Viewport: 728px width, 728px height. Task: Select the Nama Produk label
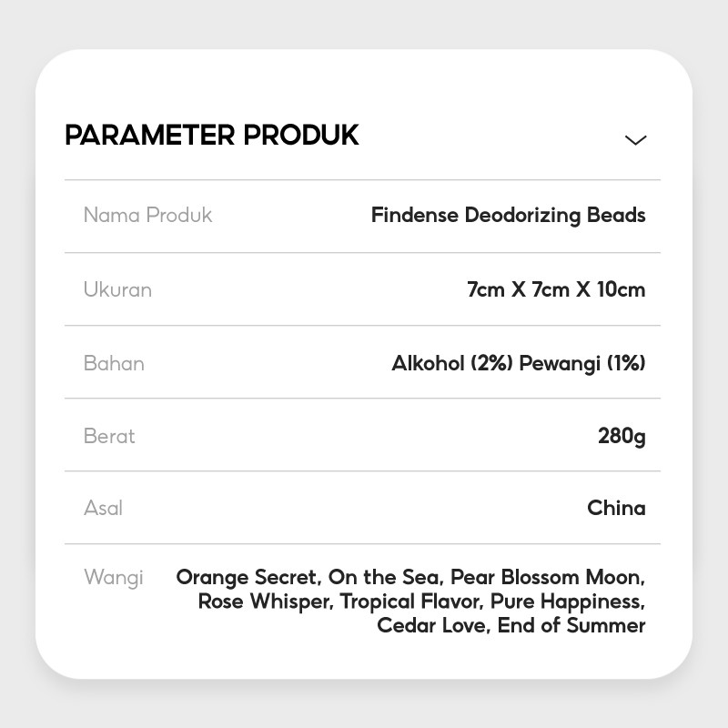(x=147, y=216)
